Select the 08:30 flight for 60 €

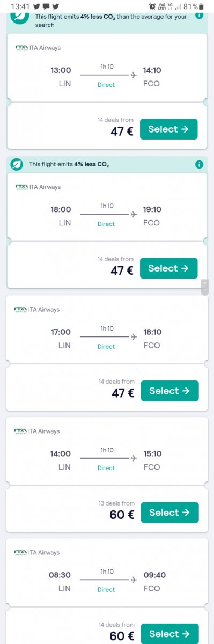[x=169, y=634]
